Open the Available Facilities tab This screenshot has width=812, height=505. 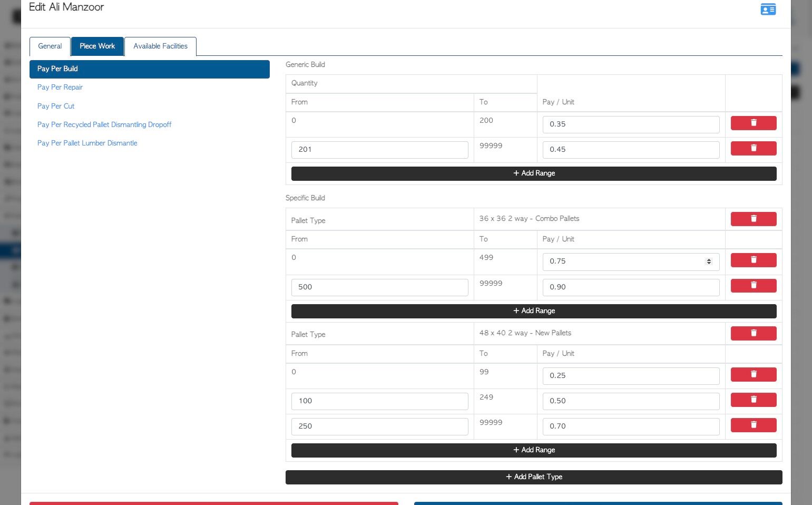160,46
